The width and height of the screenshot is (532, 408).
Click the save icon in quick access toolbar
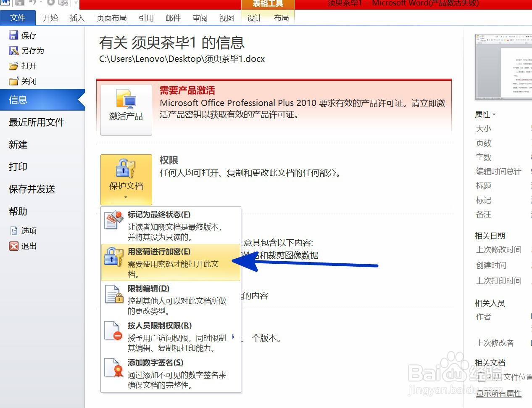pos(19,3)
